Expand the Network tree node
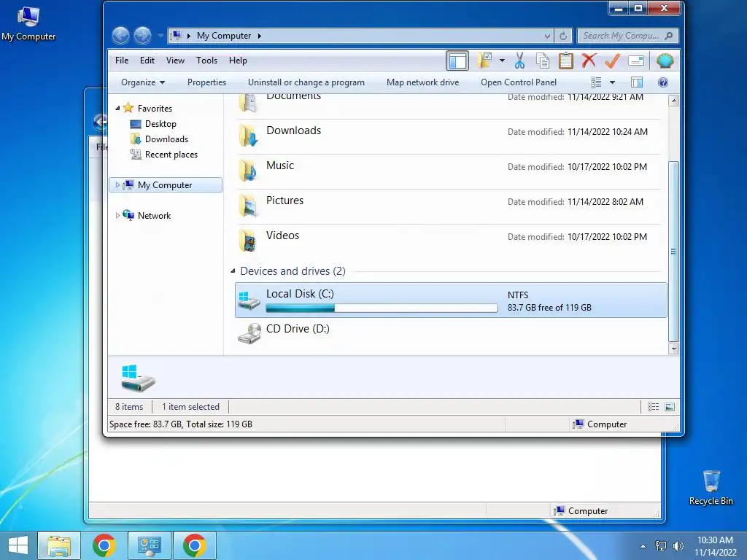 117,215
